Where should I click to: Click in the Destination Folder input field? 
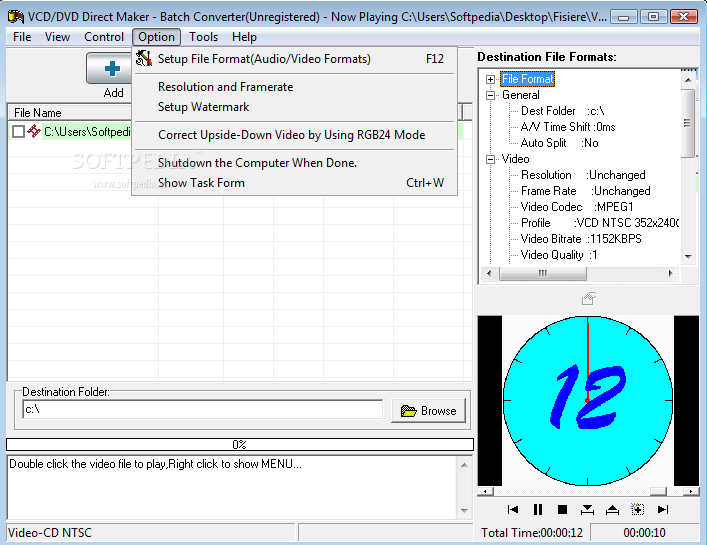pos(202,409)
